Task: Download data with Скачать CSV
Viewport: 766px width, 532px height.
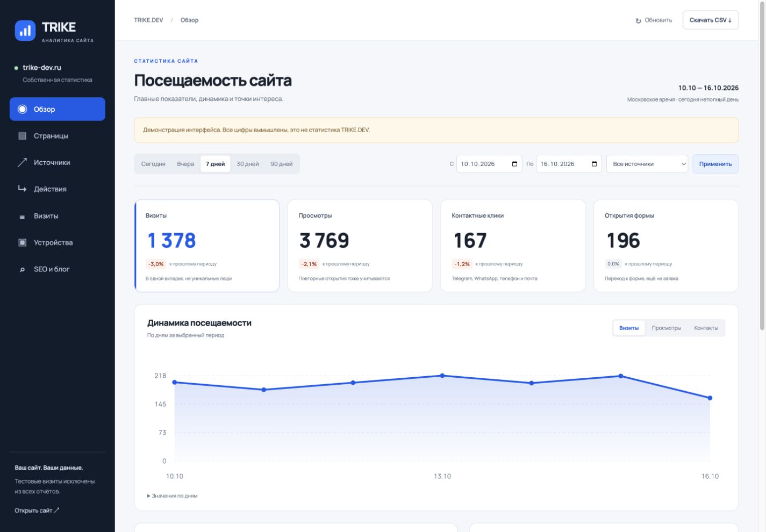Action: [711, 20]
